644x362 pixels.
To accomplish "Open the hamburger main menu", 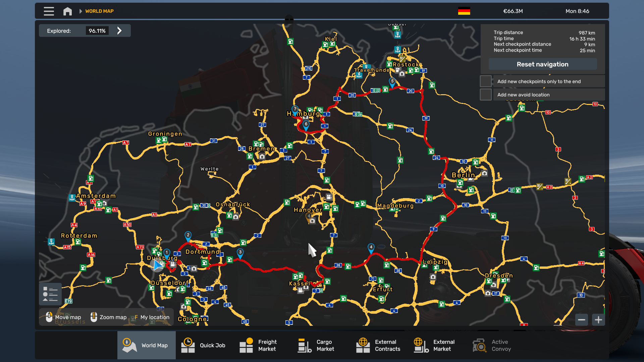I will point(49,11).
